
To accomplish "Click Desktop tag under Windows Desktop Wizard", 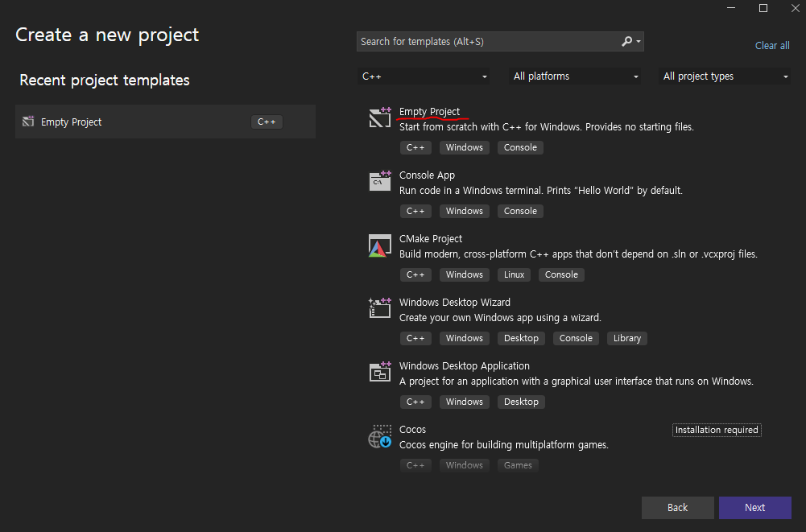I will pos(521,338).
